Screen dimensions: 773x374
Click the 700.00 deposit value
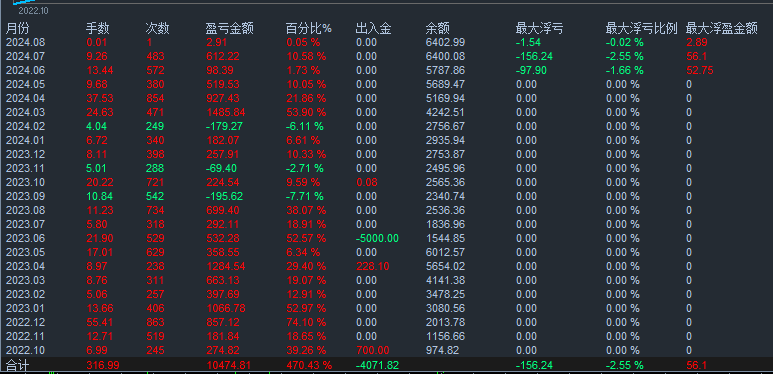pos(372,351)
